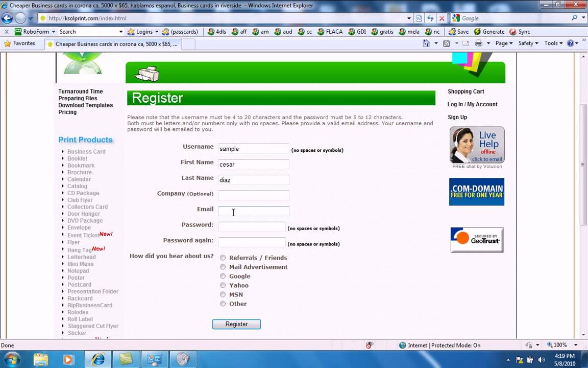Click the Register button
Viewport: 588px width, 368px height.
236,324
